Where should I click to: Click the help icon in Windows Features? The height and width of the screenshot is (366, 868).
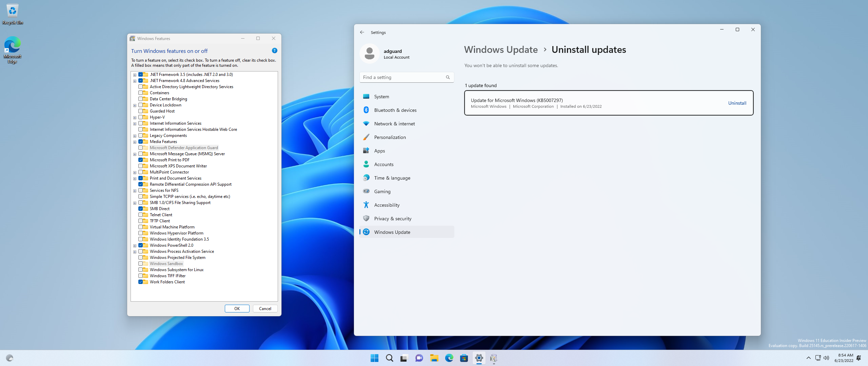click(274, 50)
